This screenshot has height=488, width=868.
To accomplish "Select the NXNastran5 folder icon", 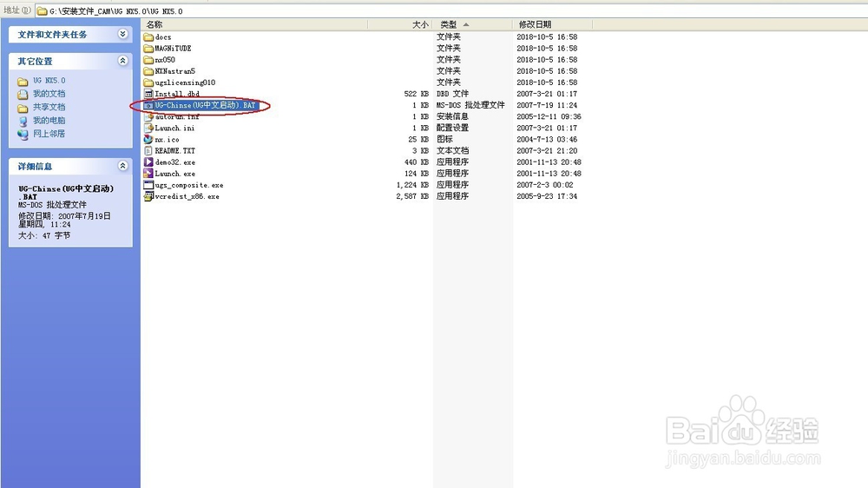I will pos(148,71).
